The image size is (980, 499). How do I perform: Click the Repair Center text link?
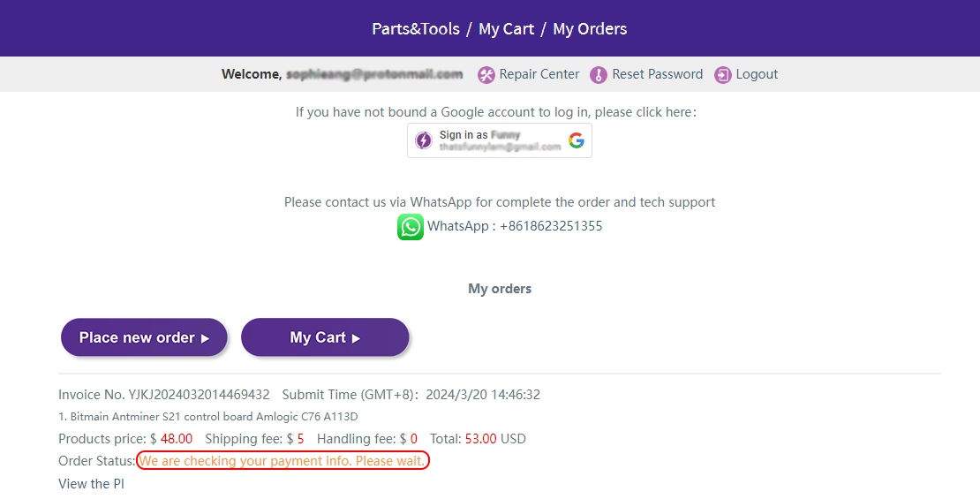539,74
